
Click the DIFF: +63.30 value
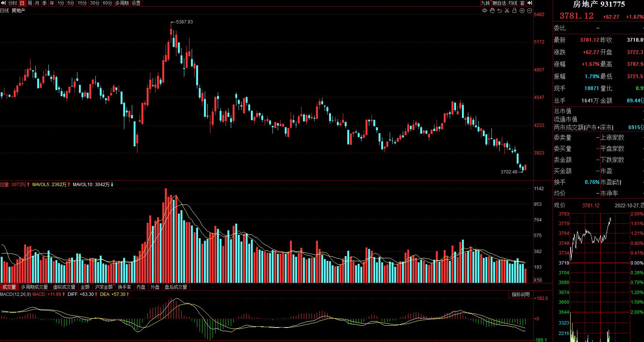81,294
